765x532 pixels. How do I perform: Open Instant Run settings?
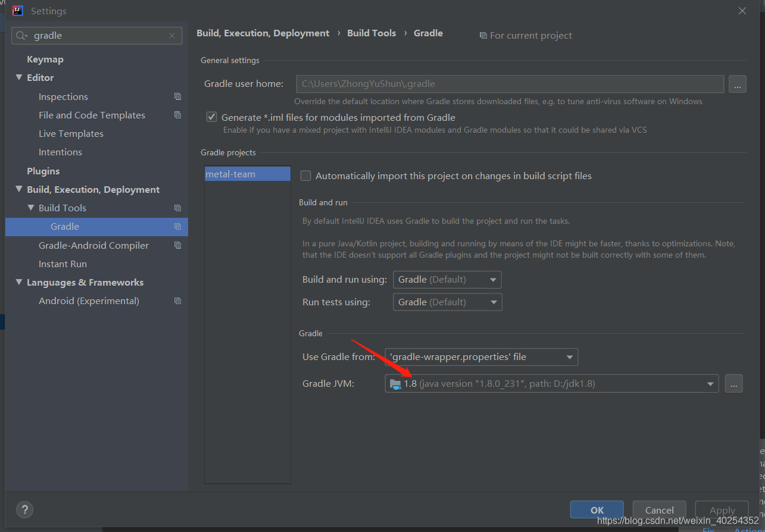point(63,264)
